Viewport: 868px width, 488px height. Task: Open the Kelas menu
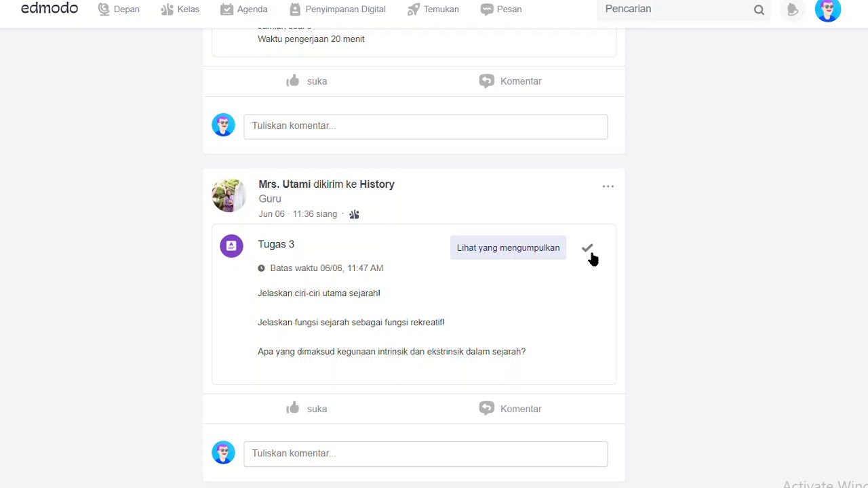point(180,9)
